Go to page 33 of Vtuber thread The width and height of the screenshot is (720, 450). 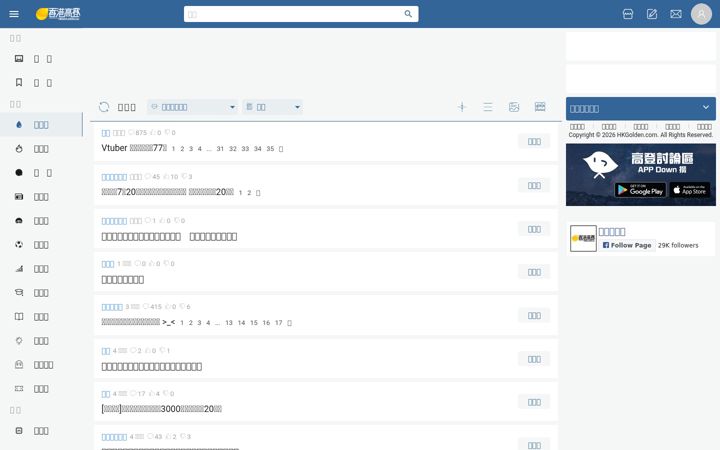(x=245, y=149)
